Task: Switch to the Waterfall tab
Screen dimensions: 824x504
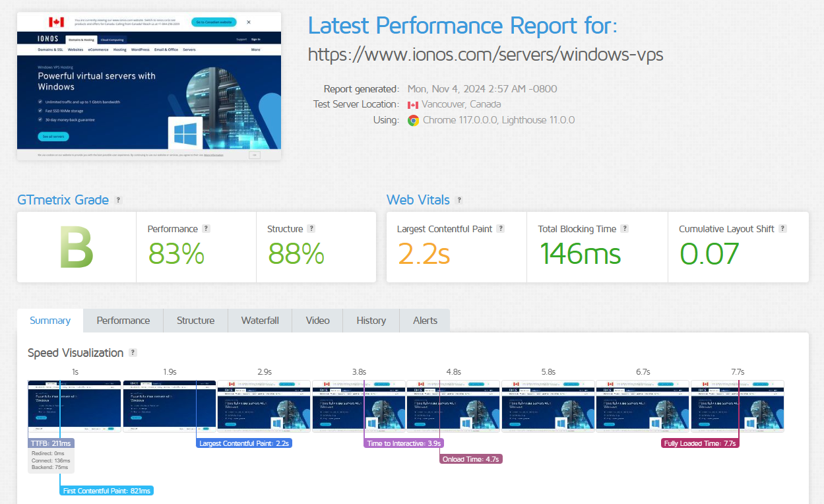Action: coord(259,320)
